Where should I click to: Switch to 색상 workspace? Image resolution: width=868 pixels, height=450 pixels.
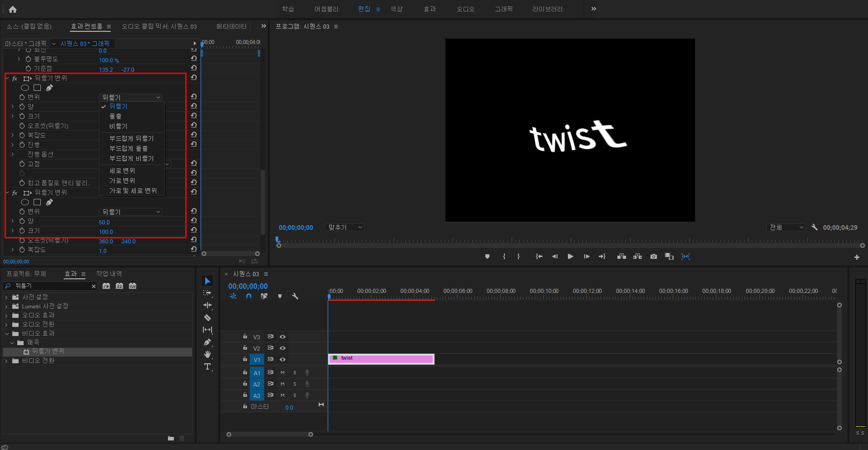click(x=396, y=9)
